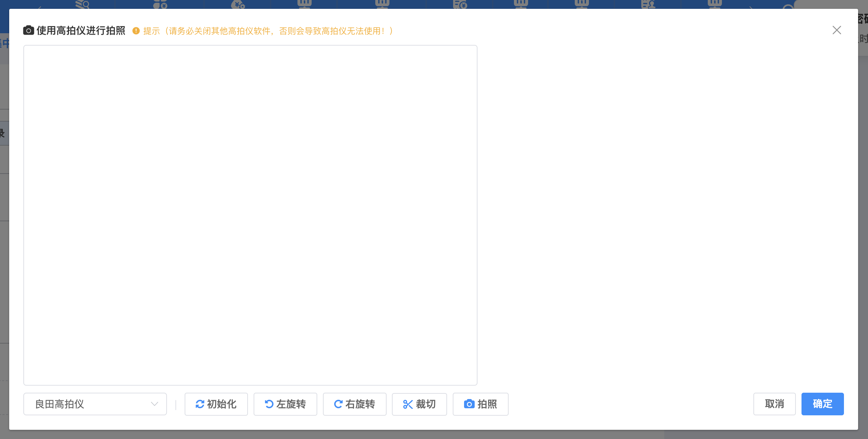Close the 高拍仪 dialog with X
This screenshot has width=868, height=439.
pos(837,30)
